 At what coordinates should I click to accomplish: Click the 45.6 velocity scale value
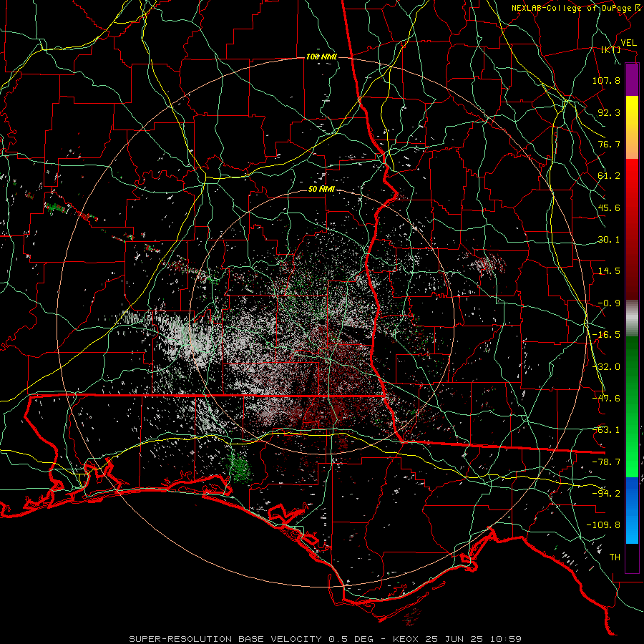click(x=609, y=208)
